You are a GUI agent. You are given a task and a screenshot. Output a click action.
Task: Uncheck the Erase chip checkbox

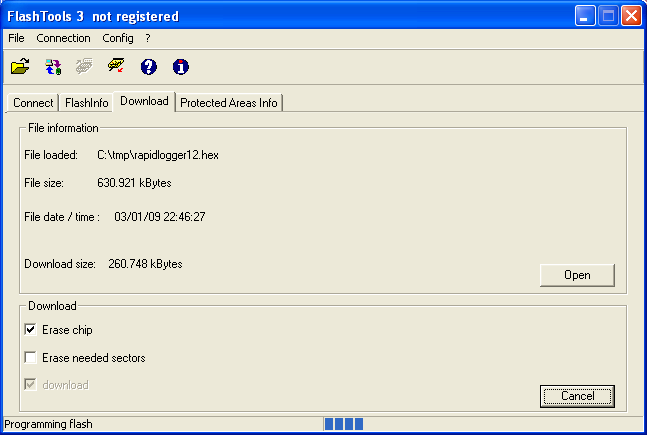(30, 330)
